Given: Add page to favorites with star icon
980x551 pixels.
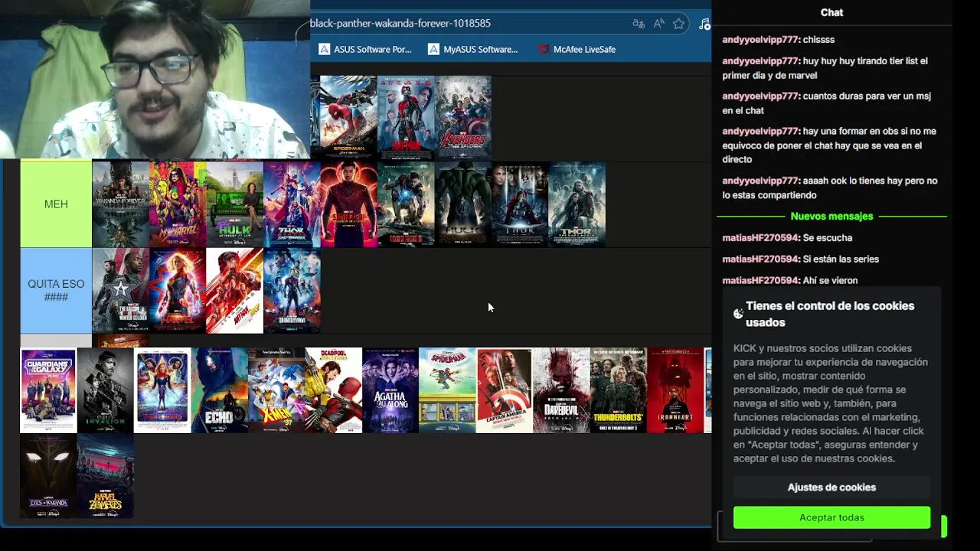Looking at the screenshot, I should pos(678,24).
